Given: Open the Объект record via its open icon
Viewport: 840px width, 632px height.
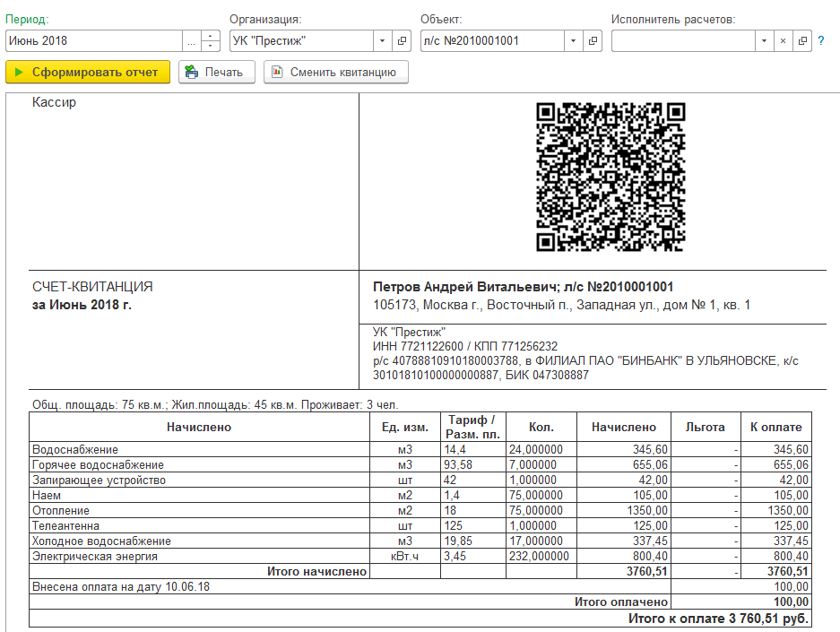Looking at the screenshot, I should click(x=593, y=40).
